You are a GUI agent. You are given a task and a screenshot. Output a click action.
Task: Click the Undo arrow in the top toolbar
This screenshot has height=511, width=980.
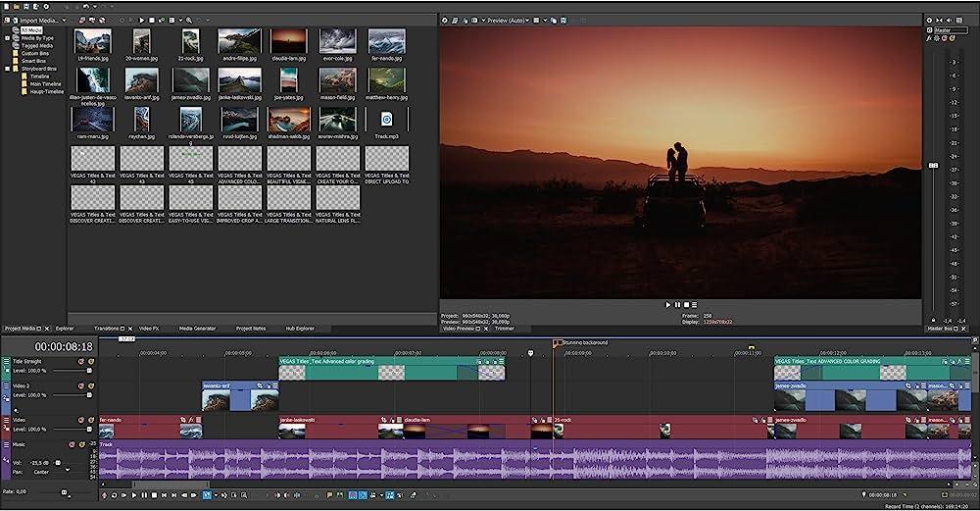[85, 6]
